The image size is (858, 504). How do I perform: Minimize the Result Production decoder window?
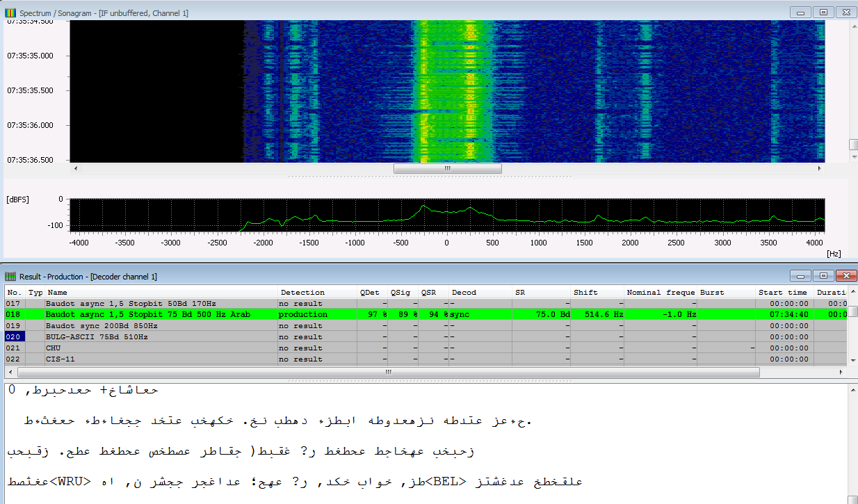click(x=802, y=276)
